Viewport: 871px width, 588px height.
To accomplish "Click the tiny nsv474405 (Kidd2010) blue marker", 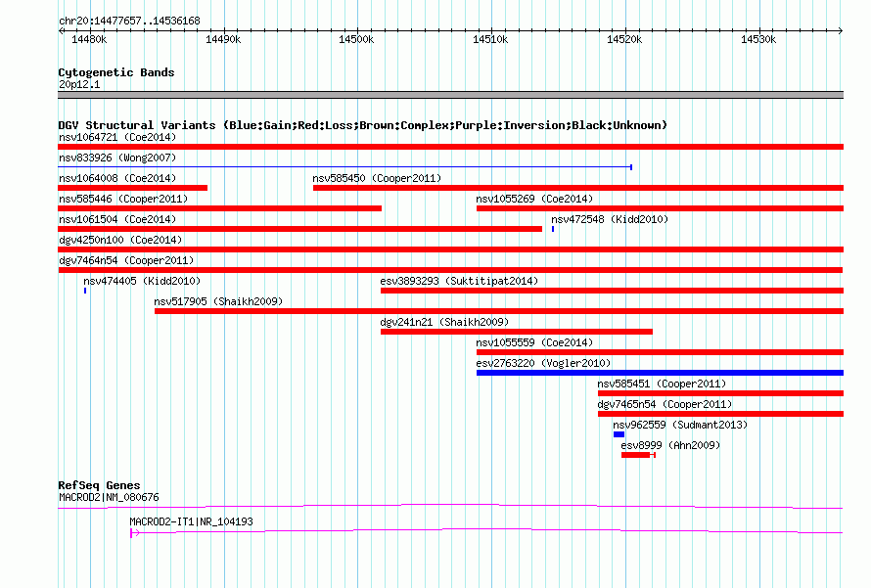I will click(85, 291).
